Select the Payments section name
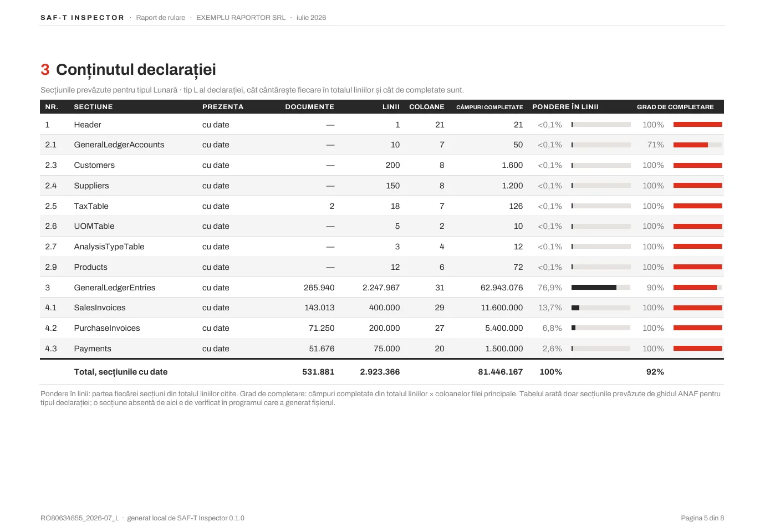 (x=93, y=349)
